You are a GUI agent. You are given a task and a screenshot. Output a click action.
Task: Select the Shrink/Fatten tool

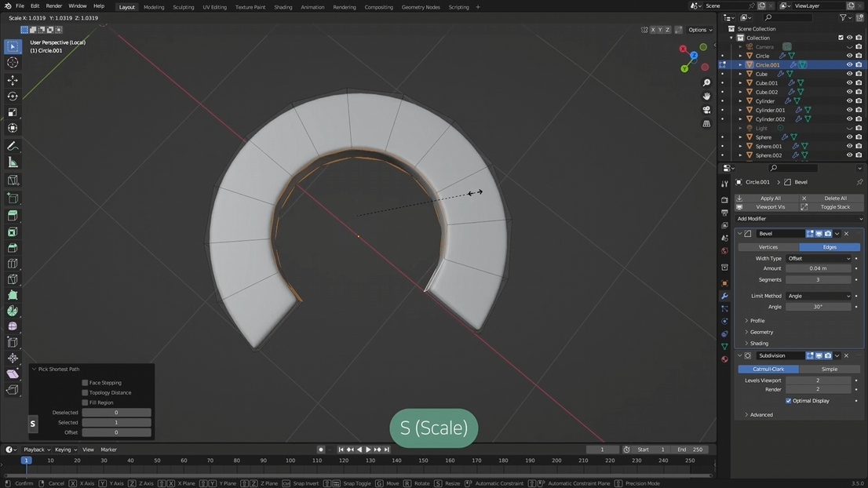(13, 358)
